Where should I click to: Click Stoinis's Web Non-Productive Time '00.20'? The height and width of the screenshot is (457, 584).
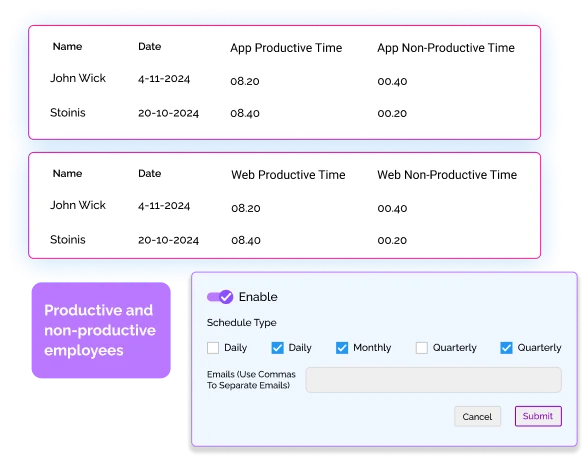tap(392, 240)
